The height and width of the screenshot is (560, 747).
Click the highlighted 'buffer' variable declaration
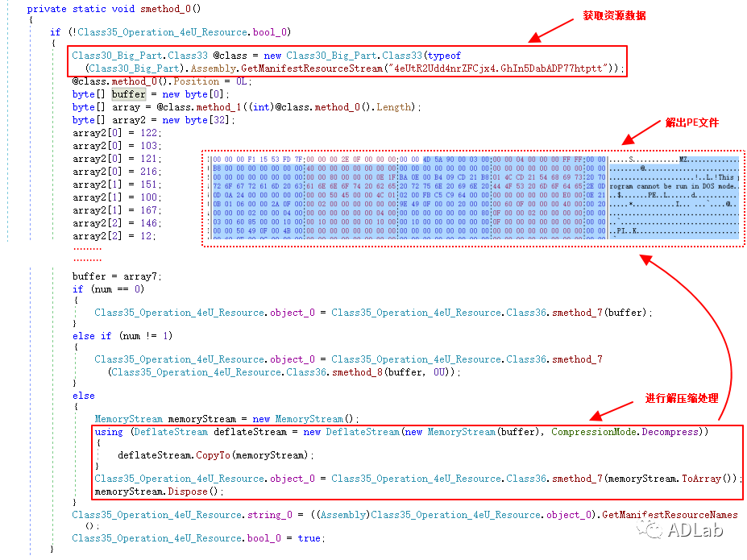(x=129, y=94)
